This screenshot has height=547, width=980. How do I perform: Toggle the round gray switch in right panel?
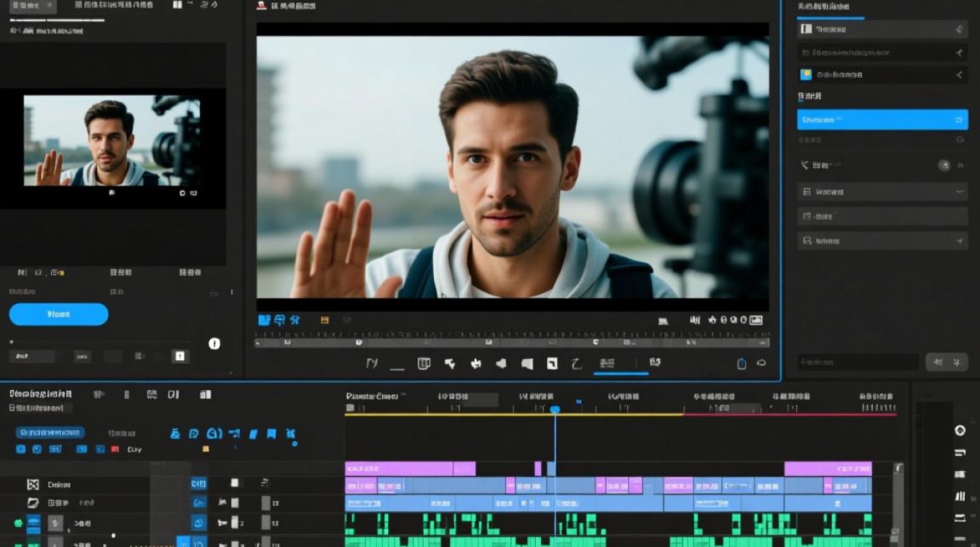(x=944, y=166)
